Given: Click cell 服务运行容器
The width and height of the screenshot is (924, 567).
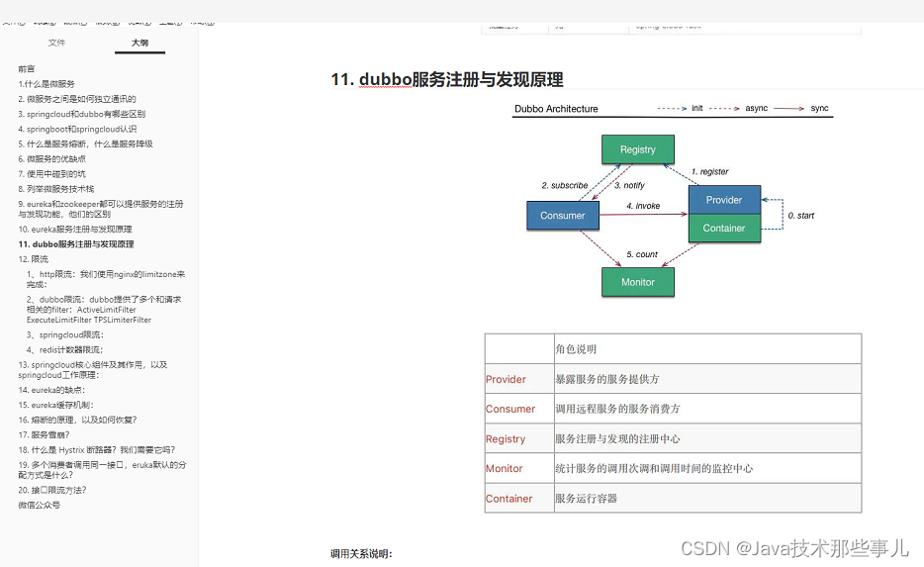Looking at the screenshot, I should [707, 498].
